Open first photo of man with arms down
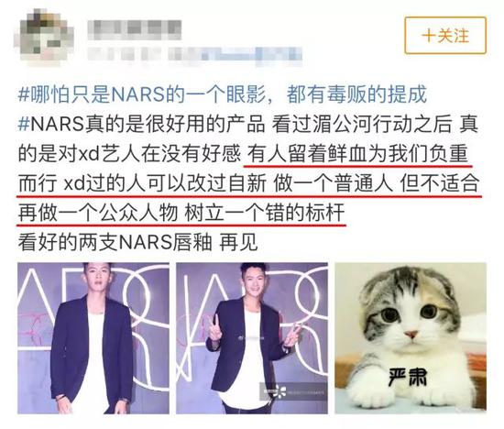Screen dimensions: 504x429 pyautogui.click(x=93, y=338)
